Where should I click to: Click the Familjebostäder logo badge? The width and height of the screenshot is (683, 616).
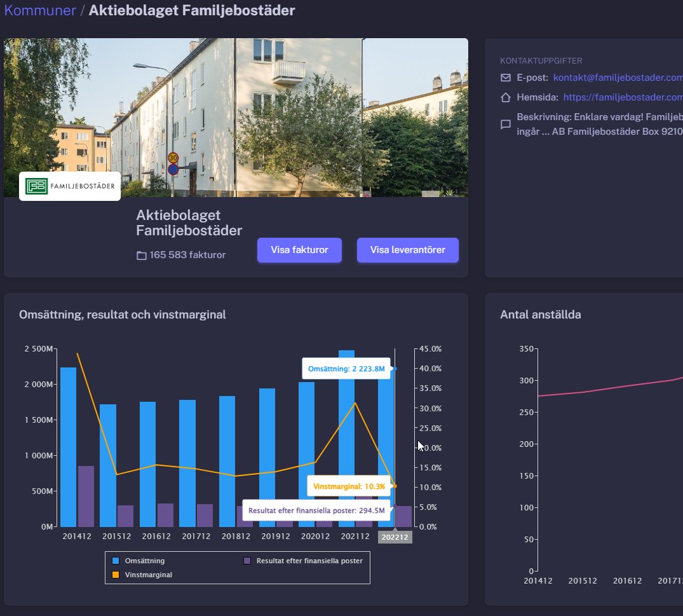[x=70, y=186]
